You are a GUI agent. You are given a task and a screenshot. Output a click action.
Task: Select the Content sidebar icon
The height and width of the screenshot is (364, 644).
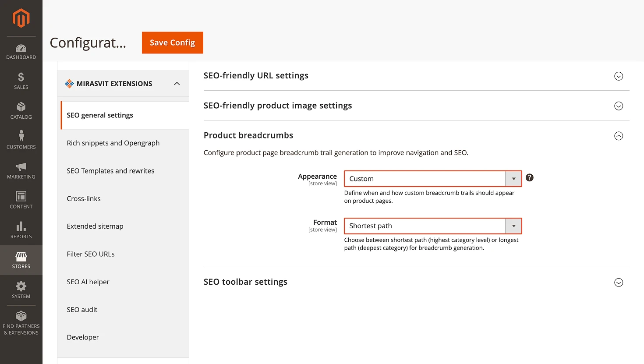click(x=21, y=199)
